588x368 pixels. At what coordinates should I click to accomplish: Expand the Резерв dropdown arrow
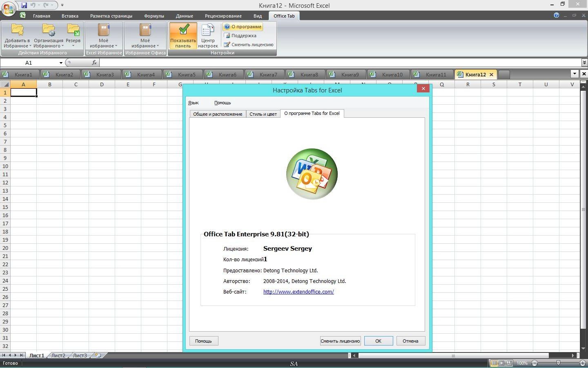tap(73, 46)
